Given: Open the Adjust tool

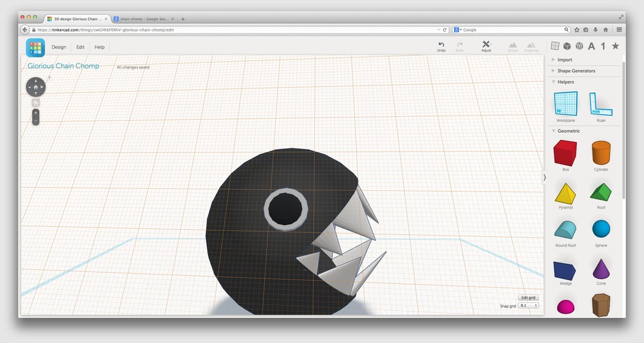Looking at the screenshot, I should (x=486, y=46).
